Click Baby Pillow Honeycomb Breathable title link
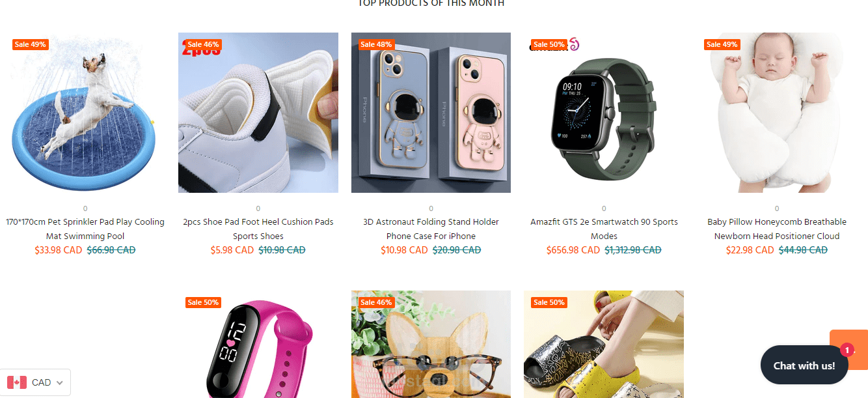The image size is (868, 398). pyautogui.click(x=777, y=229)
